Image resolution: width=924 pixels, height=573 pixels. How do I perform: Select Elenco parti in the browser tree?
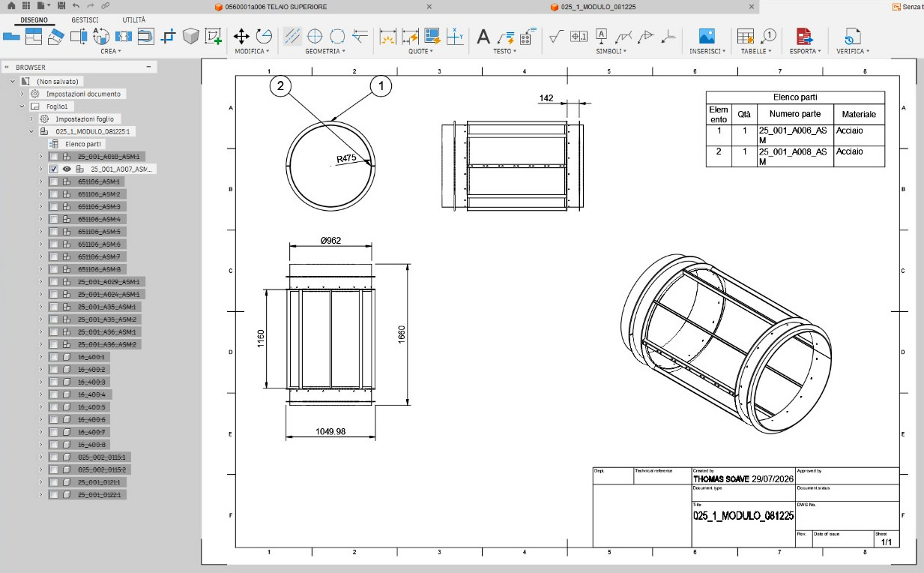84,144
